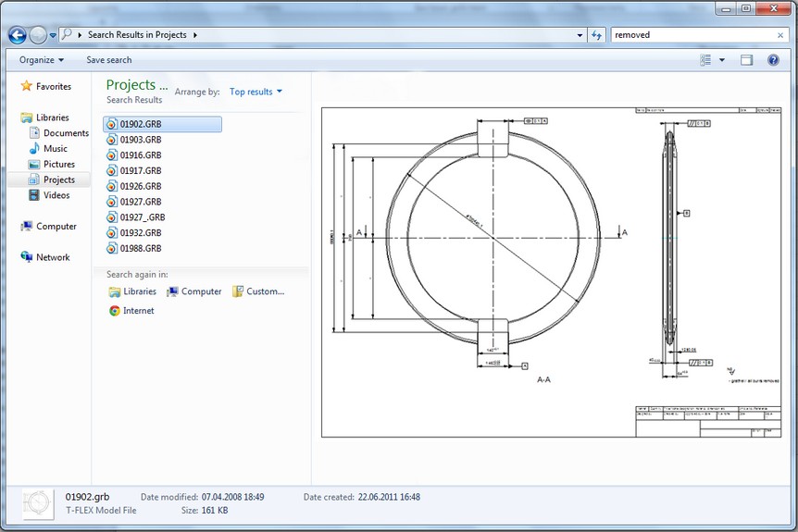Expand Arrange by Top results dropdown
The width and height of the screenshot is (798, 532).
pyautogui.click(x=256, y=92)
